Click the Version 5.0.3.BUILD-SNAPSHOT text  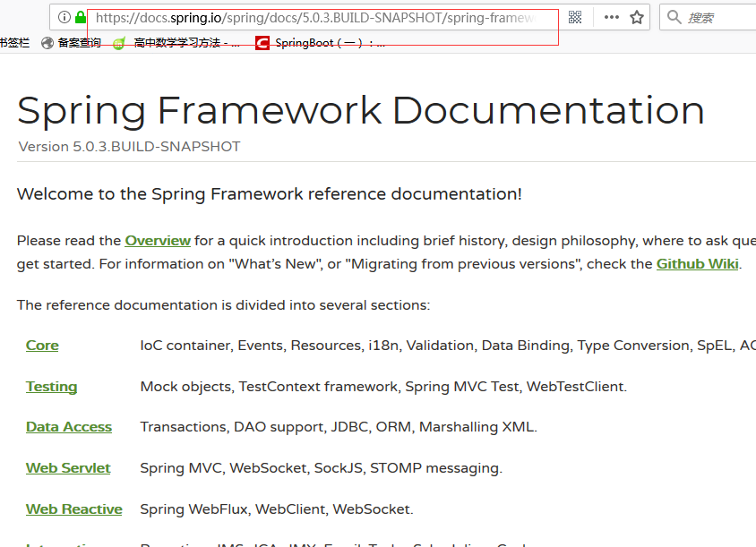point(129,147)
